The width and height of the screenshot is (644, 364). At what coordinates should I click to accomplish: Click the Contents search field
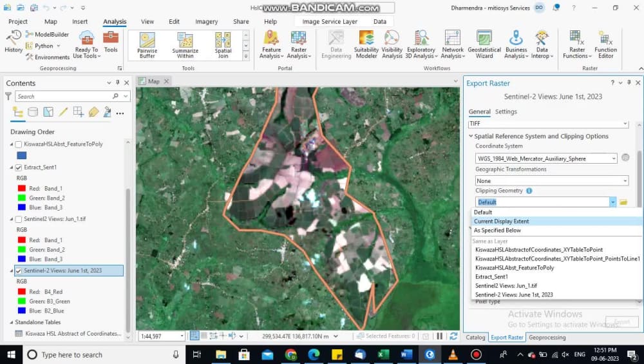(64, 97)
